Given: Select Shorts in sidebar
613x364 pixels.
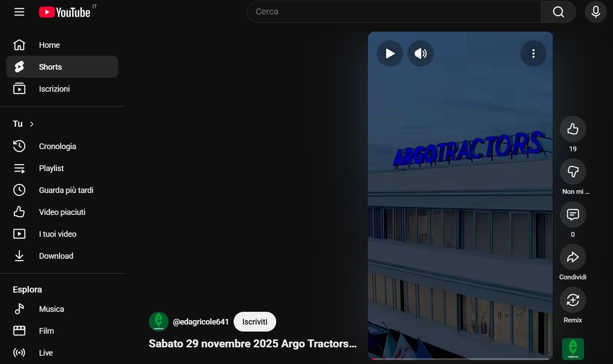Looking at the screenshot, I should tap(62, 67).
